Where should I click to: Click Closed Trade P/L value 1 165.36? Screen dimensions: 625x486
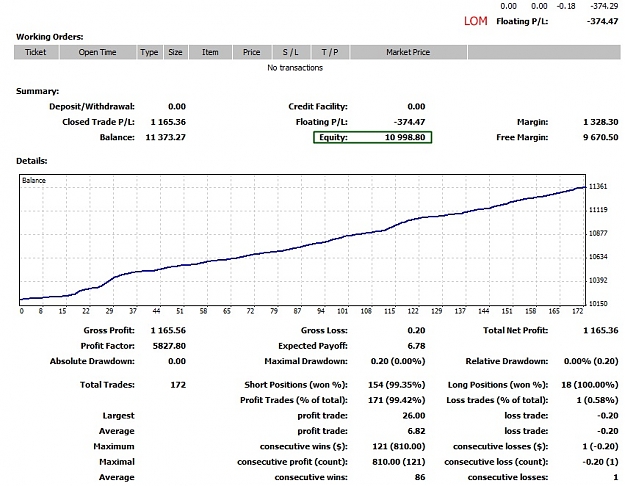(x=168, y=122)
